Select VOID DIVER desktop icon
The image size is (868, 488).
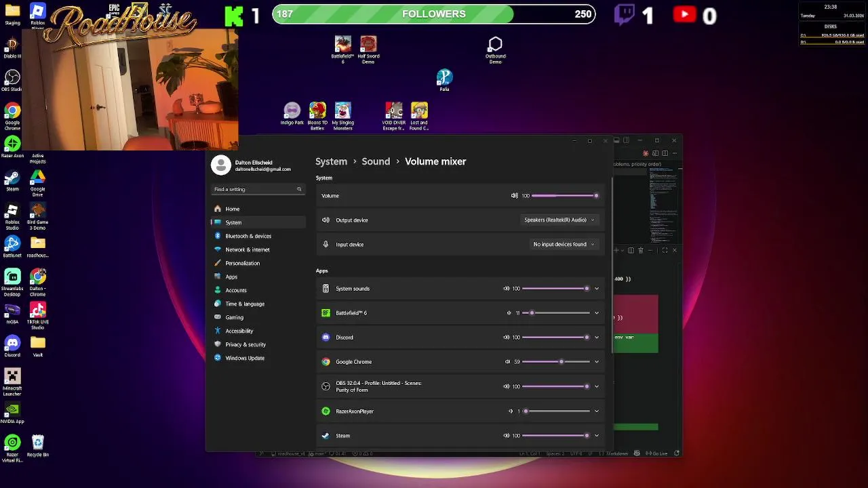[x=394, y=116]
